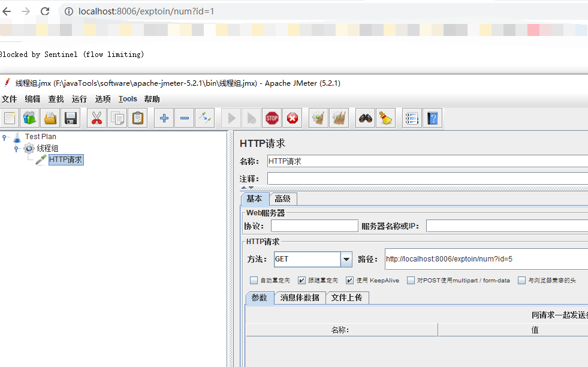Viewport: 588px width, 367px height.
Task: Click the Blocked by Sentinel text
Action: click(71, 55)
